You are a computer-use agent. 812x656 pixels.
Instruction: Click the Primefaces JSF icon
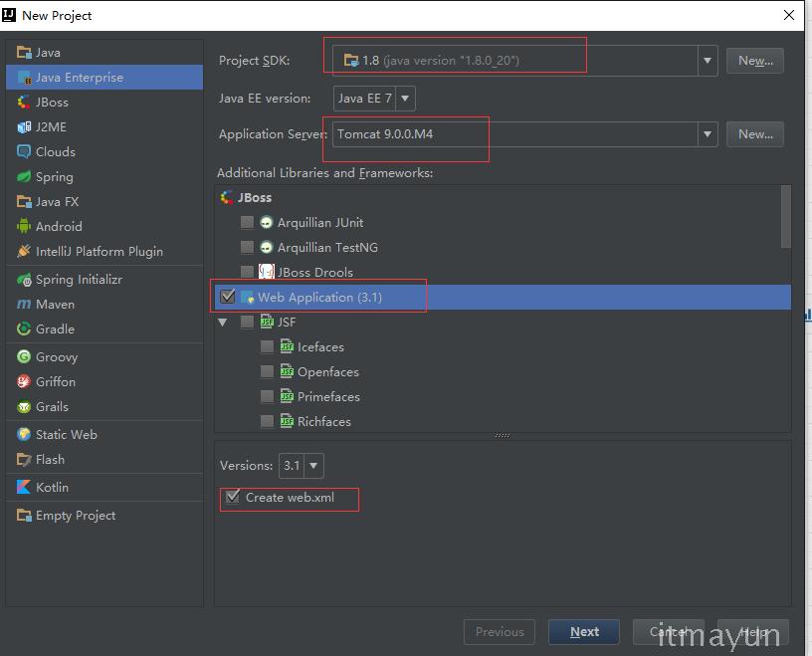[x=287, y=396]
